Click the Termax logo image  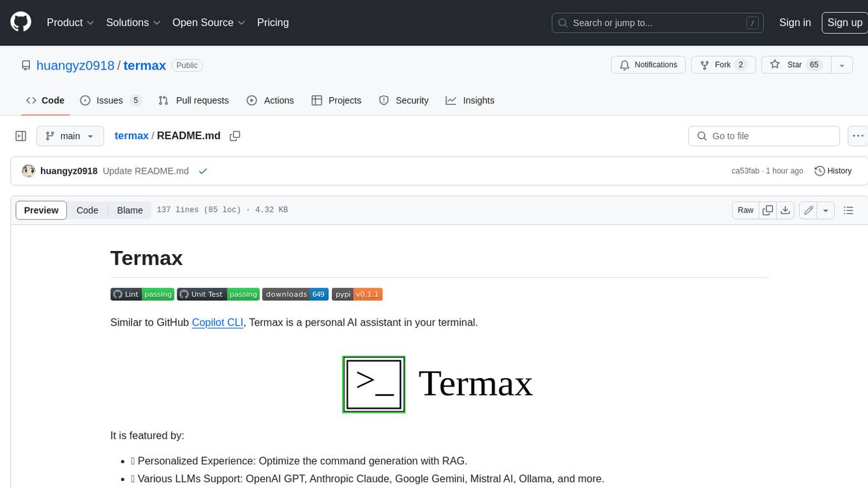(439, 384)
